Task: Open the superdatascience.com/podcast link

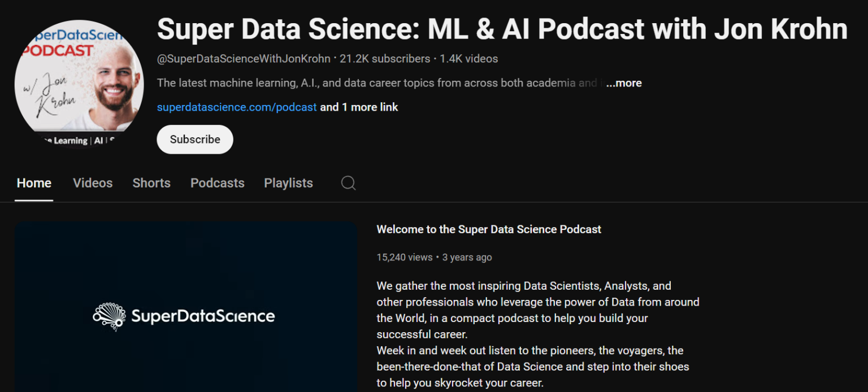Action: [237, 107]
